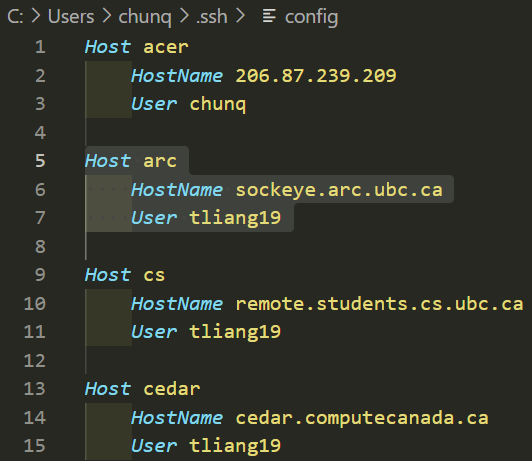Place cursor on sockeye.arc.ubc.ca hostname
The height and width of the screenshot is (461, 532).
tap(339, 190)
